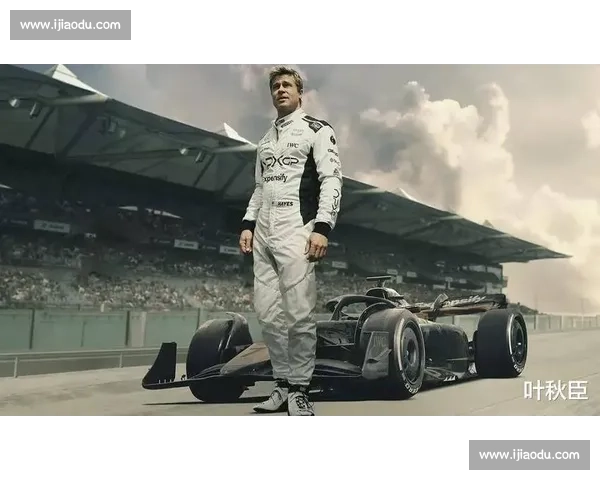The image size is (600, 480).
Task: Click the driver's white racing shoes
Action: click(x=286, y=399)
